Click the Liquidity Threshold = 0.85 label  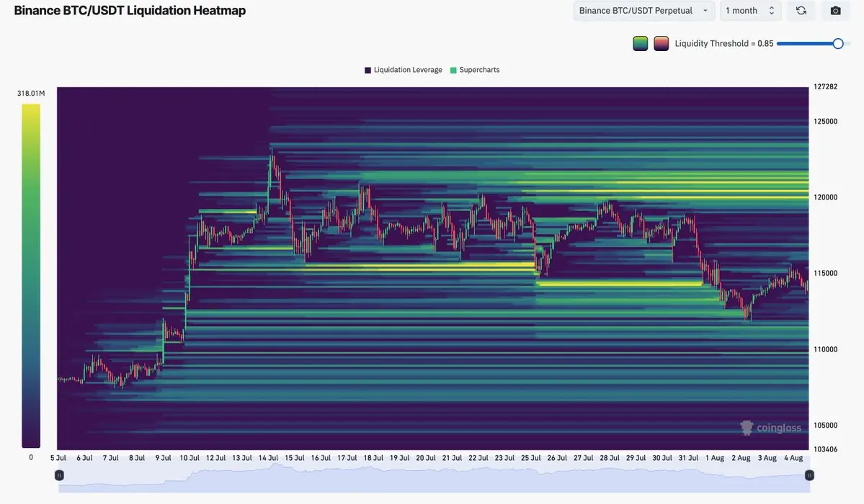point(724,43)
